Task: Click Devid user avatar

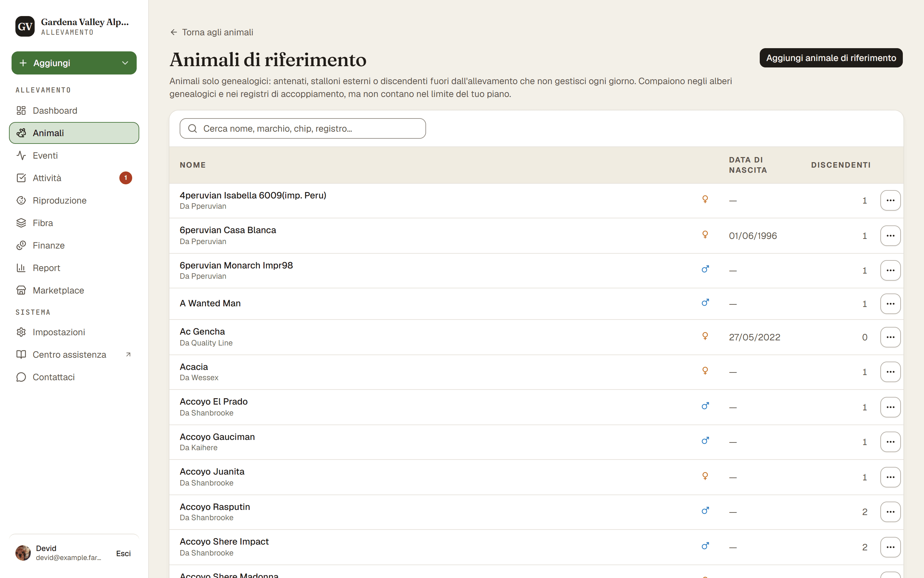Action: pyautogui.click(x=23, y=553)
